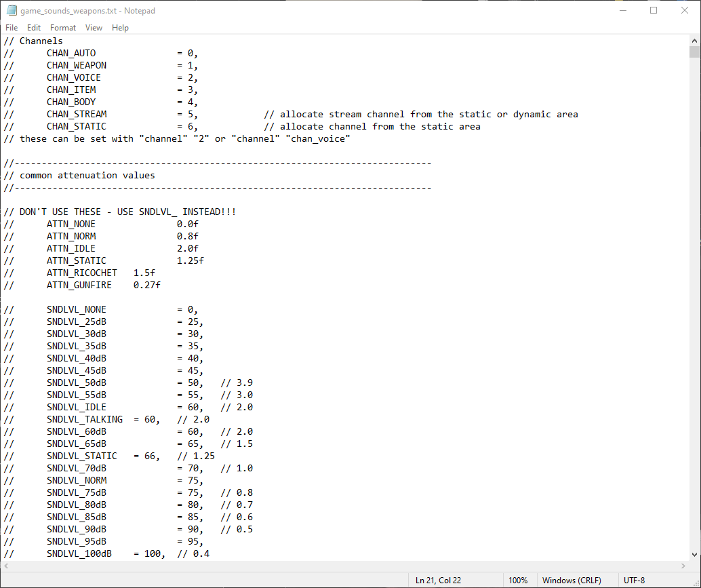Image resolution: width=701 pixels, height=588 pixels.
Task: Click the SNDLVL_NONE text
Action: (x=77, y=309)
